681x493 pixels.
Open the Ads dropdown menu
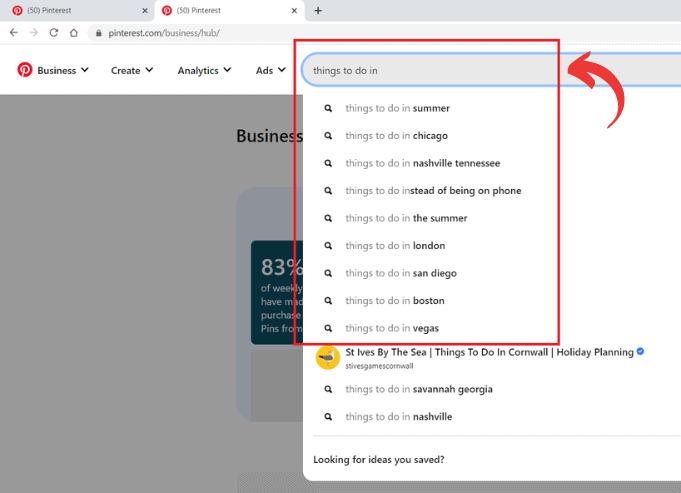[x=270, y=70]
